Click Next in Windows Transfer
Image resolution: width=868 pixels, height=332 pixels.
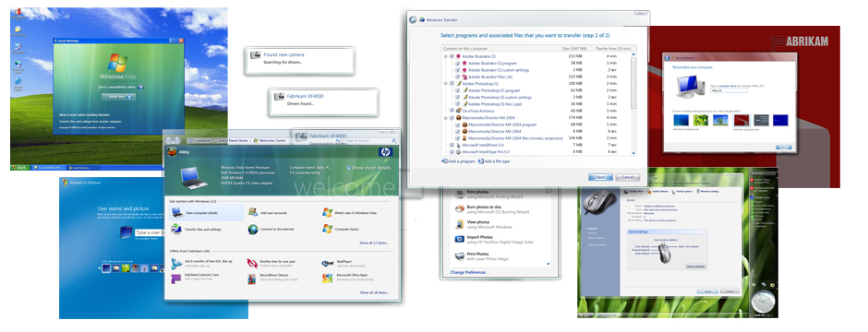coord(600,177)
